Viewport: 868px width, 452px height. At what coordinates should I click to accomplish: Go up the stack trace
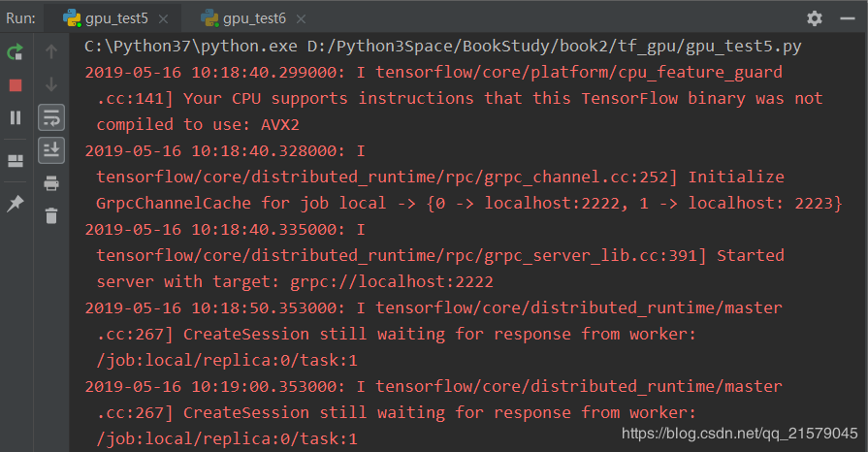point(51,51)
